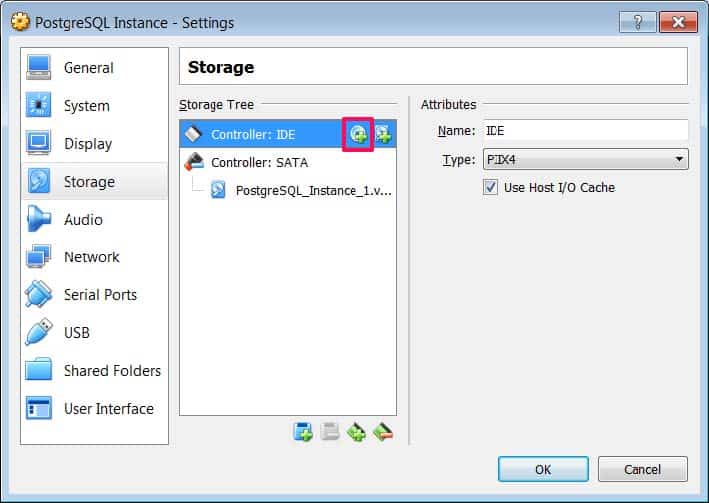This screenshot has height=503, width=709.
Task: Open the General settings category
Action: point(95,68)
